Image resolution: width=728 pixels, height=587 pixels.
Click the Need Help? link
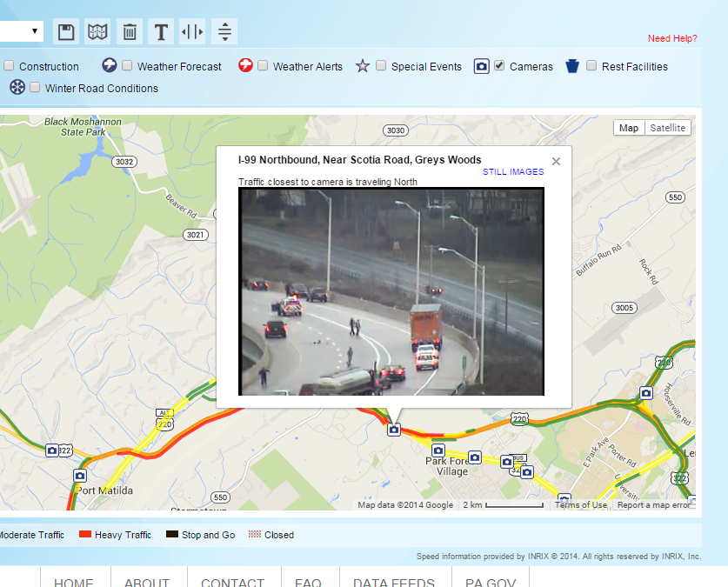tap(672, 38)
